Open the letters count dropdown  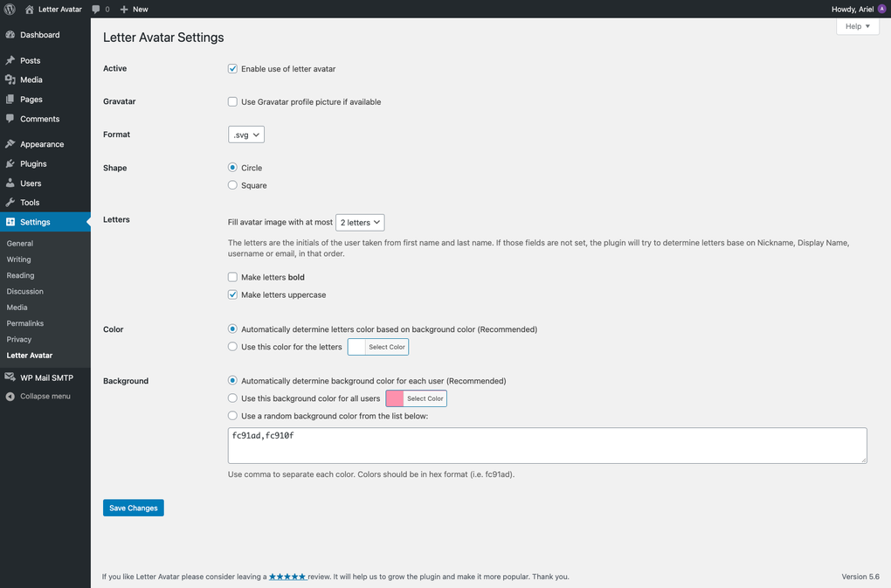pos(359,222)
